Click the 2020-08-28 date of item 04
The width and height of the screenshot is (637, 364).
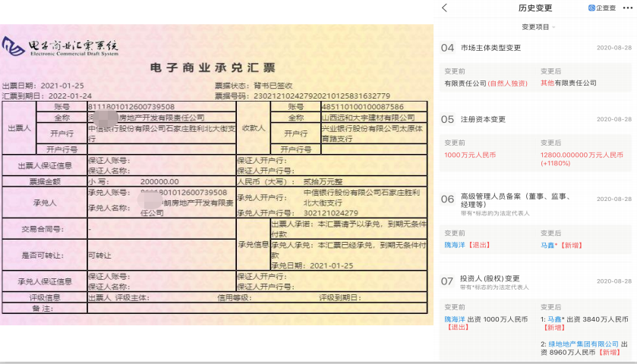(x=614, y=48)
